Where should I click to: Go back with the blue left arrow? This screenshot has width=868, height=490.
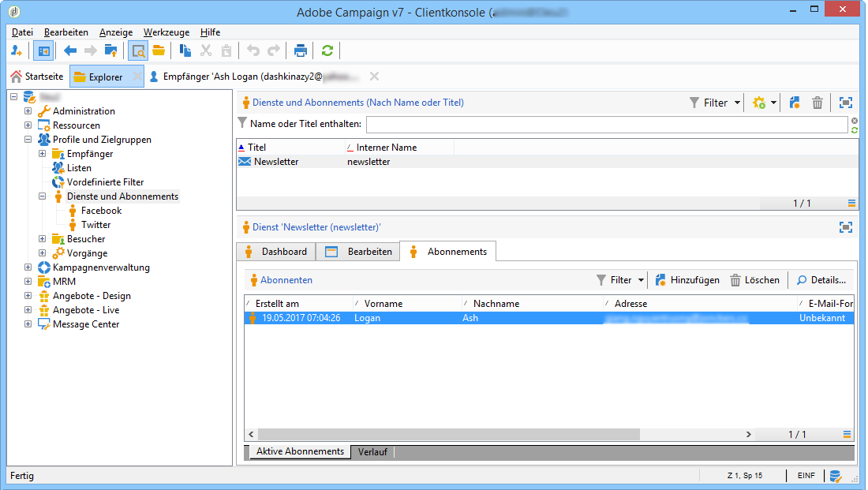(x=70, y=51)
